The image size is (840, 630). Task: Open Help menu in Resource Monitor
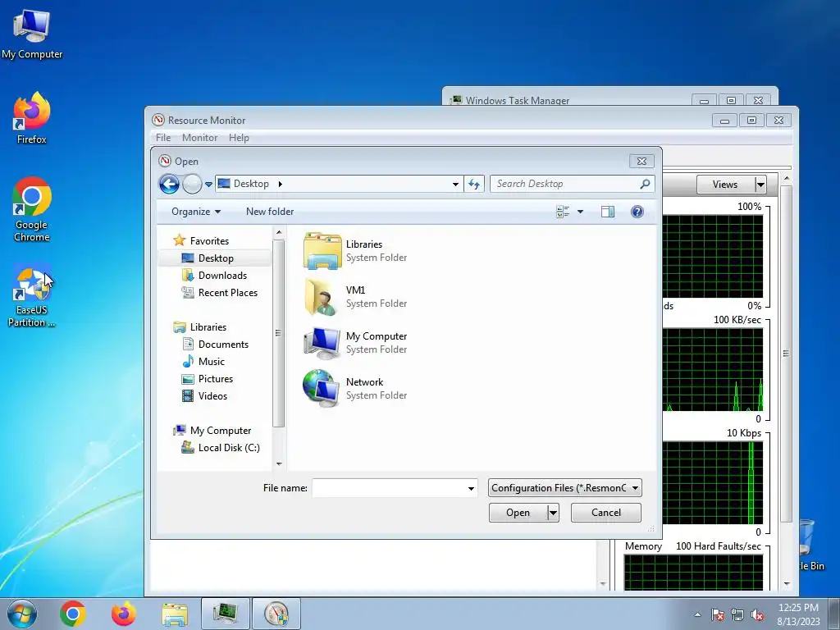pos(239,138)
